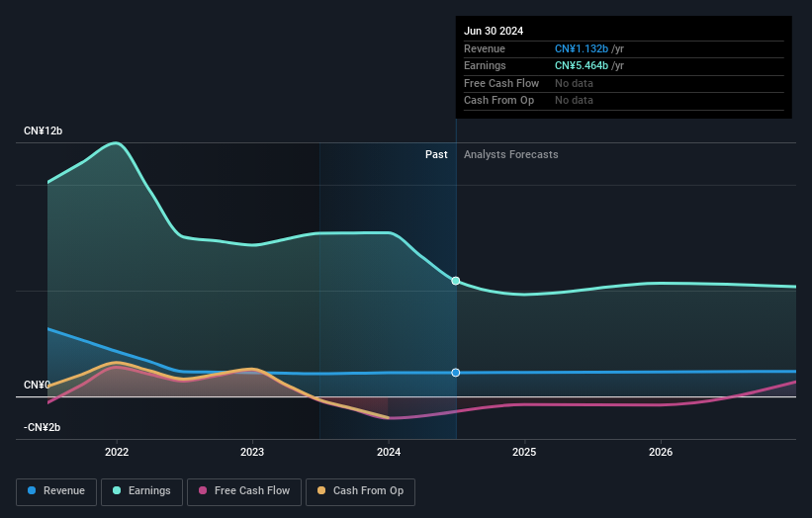Click the Free Cash Flow tooltip row label
812x518 pixels.
[x=501, y=83]
